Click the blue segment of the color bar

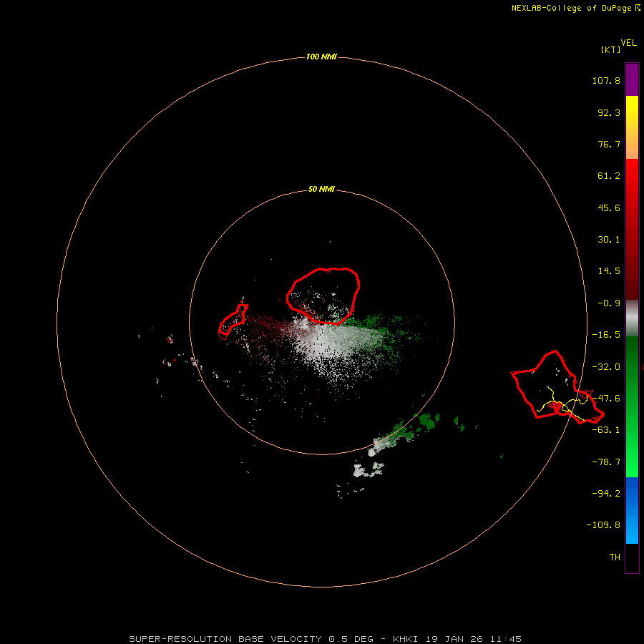point(632,510)
